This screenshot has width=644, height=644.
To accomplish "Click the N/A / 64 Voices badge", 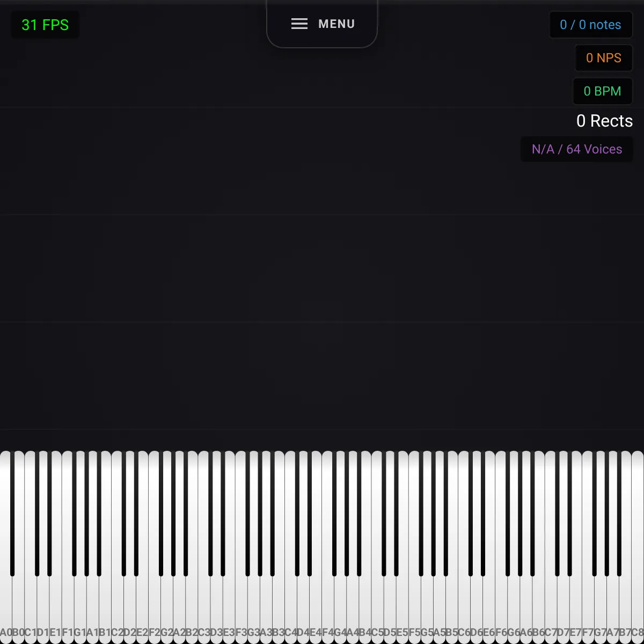I will [577, 150].
